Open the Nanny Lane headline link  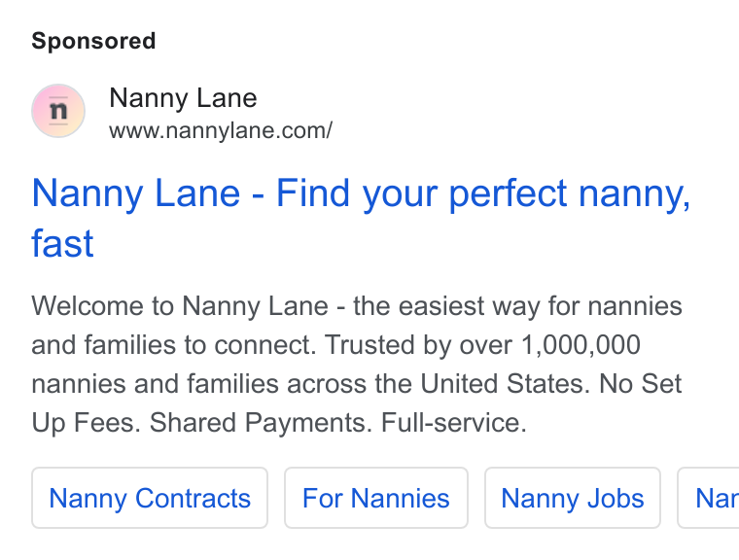[x=361, y=218]
